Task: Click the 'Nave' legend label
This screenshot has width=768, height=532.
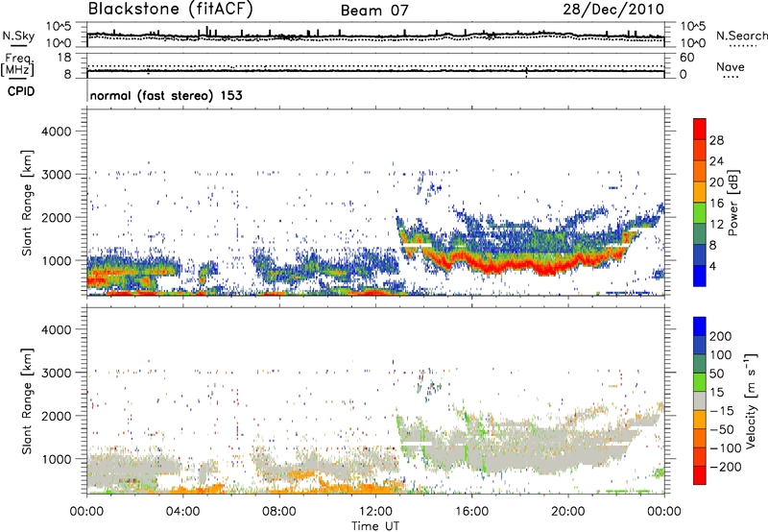Action: [731, 67]
